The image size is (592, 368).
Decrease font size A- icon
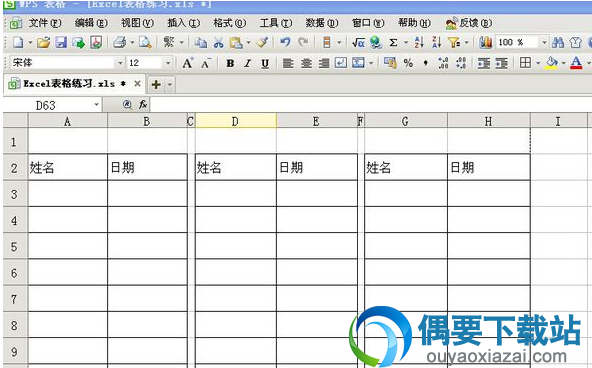(x=206, y=63)
